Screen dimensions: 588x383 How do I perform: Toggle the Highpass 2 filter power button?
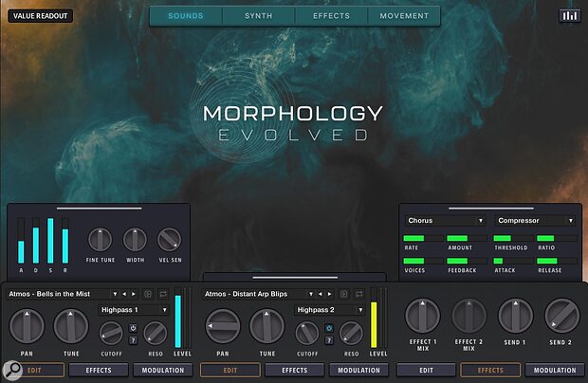[x=329, y=328]
